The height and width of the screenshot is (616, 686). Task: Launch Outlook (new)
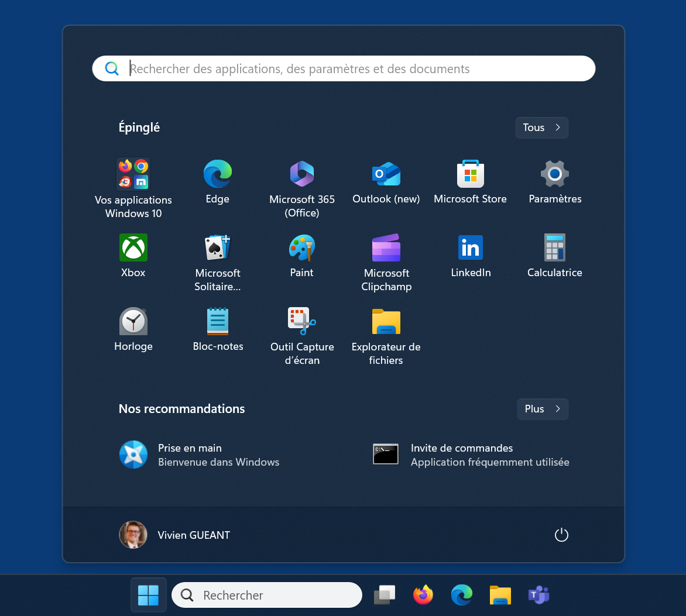pyautogui.click(x=386, y=181)
